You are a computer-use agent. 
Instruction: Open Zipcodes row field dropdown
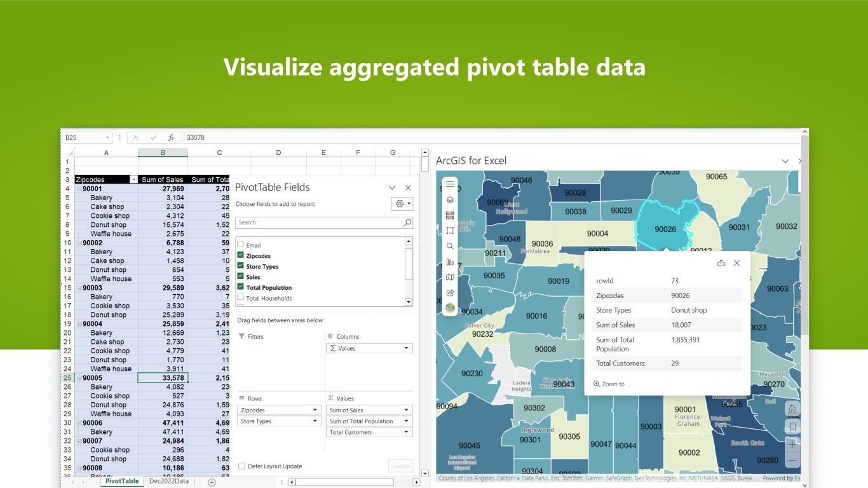point(315,410)
